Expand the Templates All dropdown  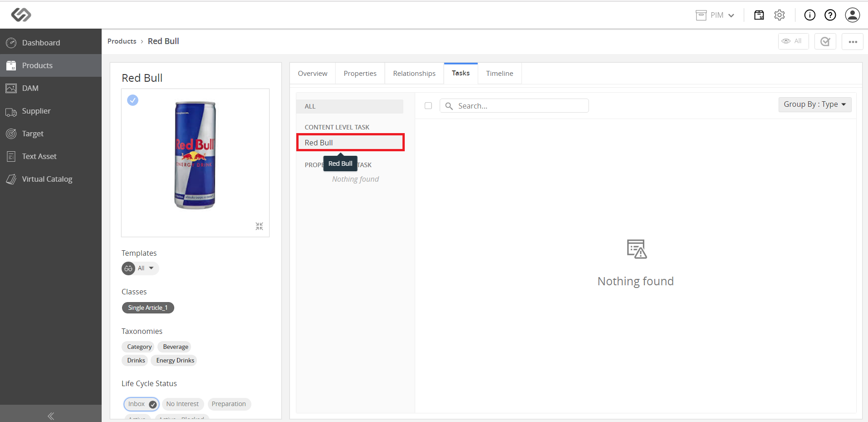coord(140,268)
